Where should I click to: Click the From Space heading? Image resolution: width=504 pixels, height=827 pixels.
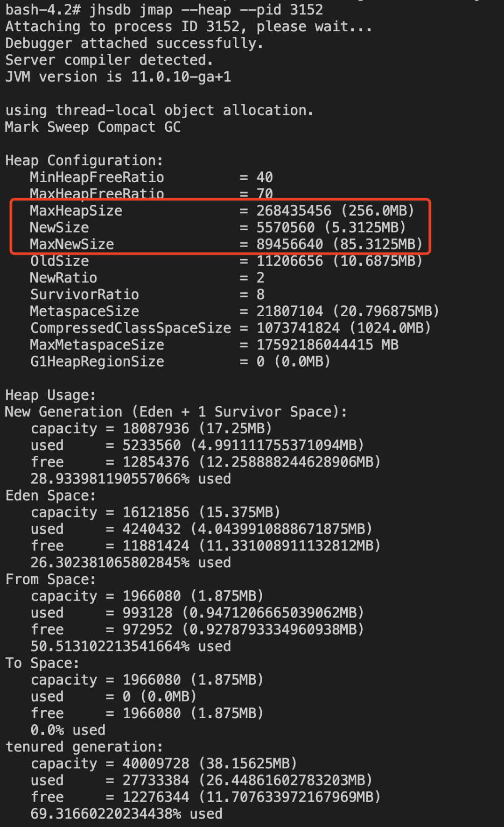point(50,580)
